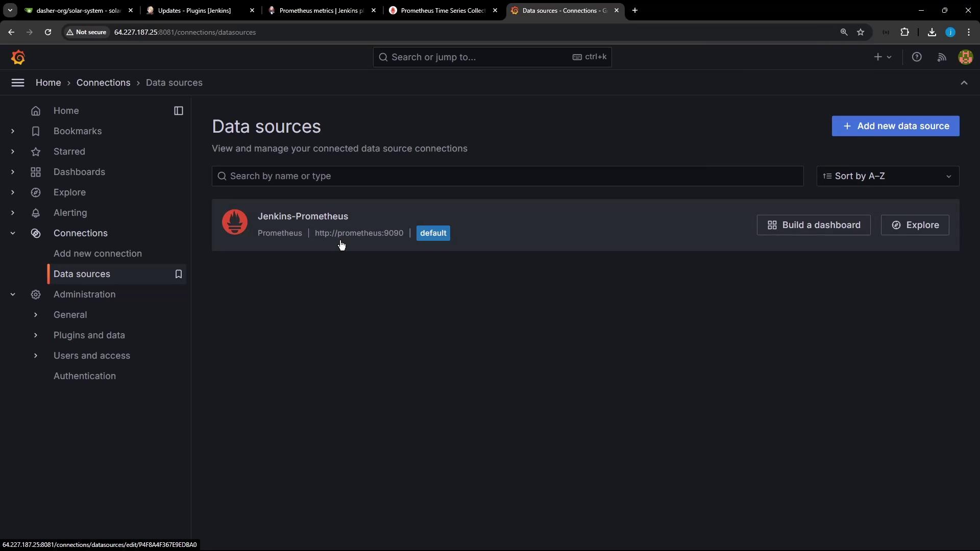The height and width of the screenshot is (551, 980).
Task: Open the help question mark icon
Action: pyautogui.click(x=917, y=57)
